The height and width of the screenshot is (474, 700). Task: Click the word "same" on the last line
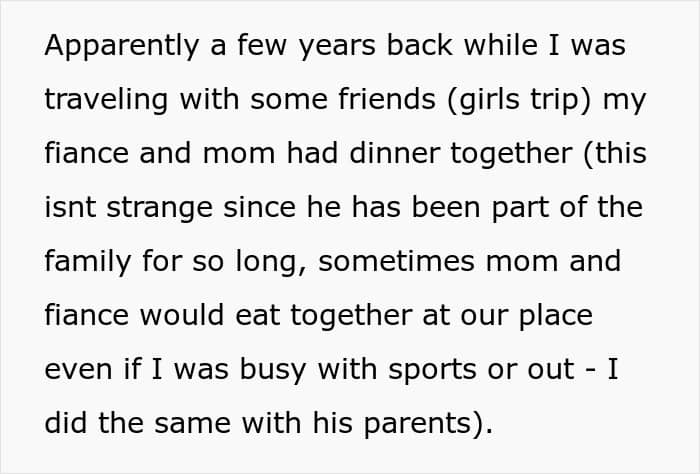point(192,424)
